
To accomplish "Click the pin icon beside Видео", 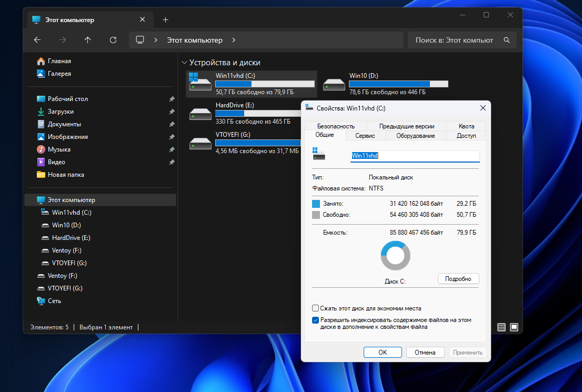I will tap(172, 162).
